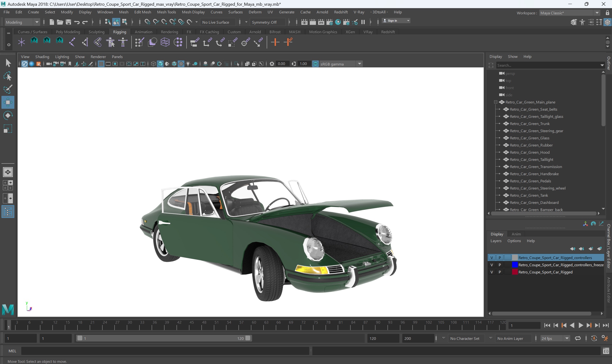Screen dimensions: 612x364
Task: Open the 24 fps dropdown
Action: (555, 338)
